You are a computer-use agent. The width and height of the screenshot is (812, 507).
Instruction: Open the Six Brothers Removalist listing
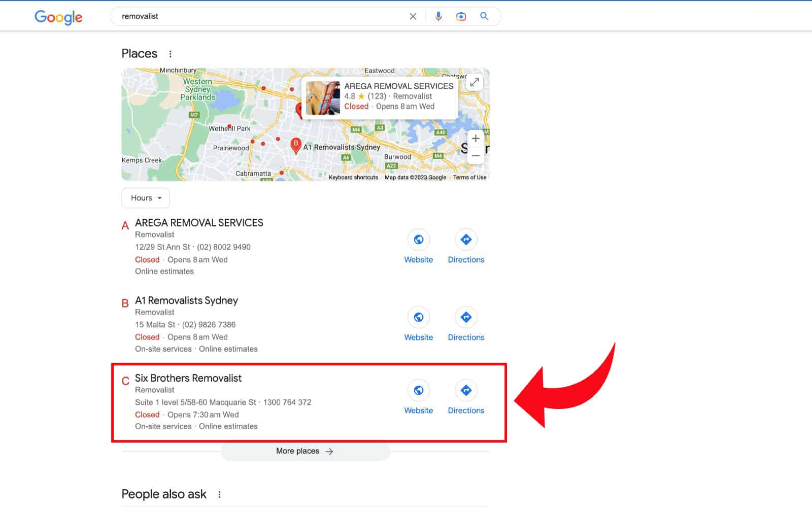(188, 378)
